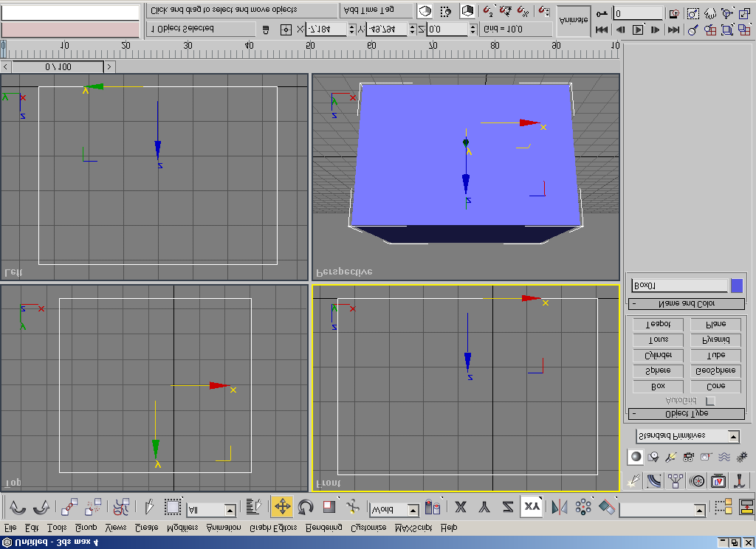Activate the Select and Scale tool
Viewport: 756px width, 549px height.
point(329,507)
